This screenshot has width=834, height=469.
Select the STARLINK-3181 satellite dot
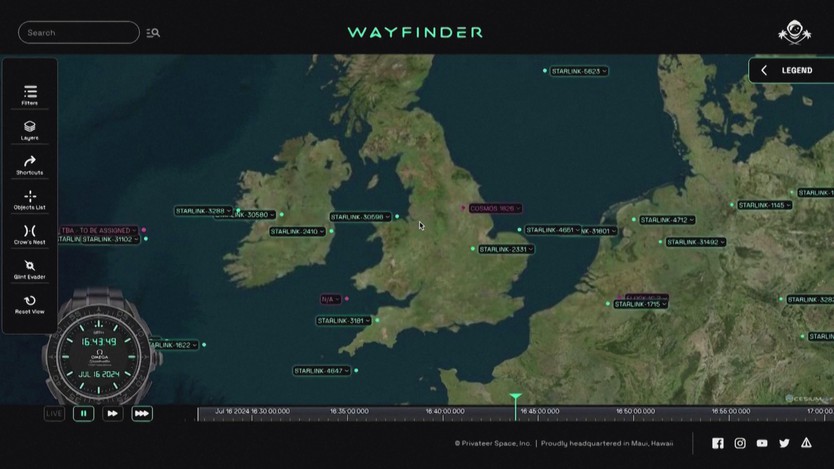[x=377, y=320]
